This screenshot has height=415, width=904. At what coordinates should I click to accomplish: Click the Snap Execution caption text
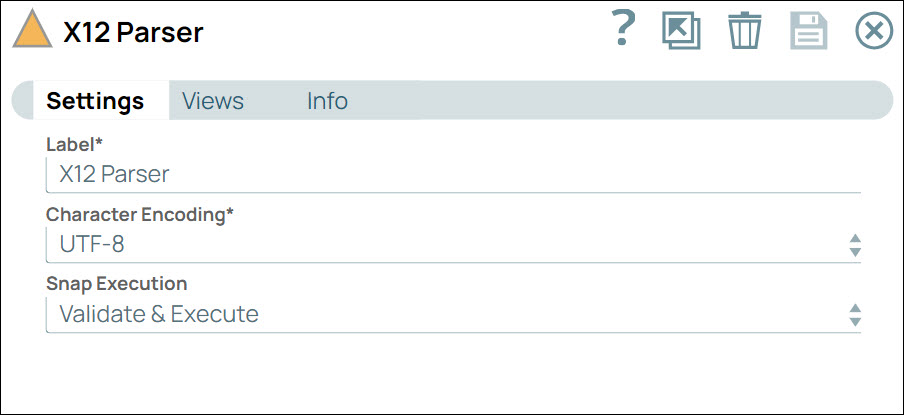pyautogui.click(x=117, y=284)
